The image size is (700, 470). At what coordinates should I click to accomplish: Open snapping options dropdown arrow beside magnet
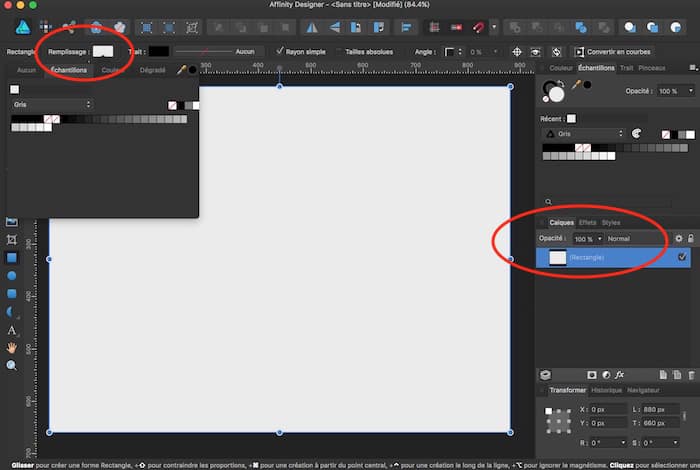(x=494, y=27)
